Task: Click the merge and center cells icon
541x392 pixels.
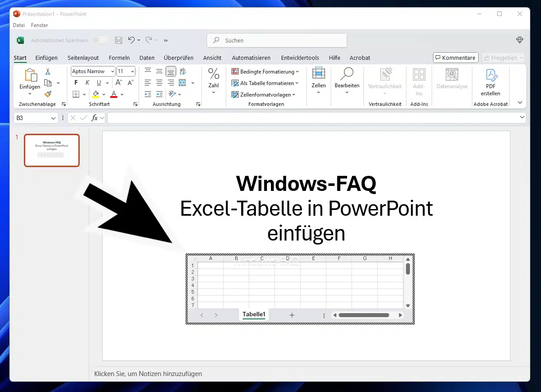Action: (x=182, y=83)
